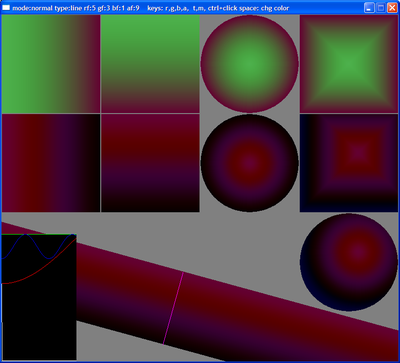Click the dark red horizontal gradient square
This screenshot has height=363, width=400.
coord(51,163)
